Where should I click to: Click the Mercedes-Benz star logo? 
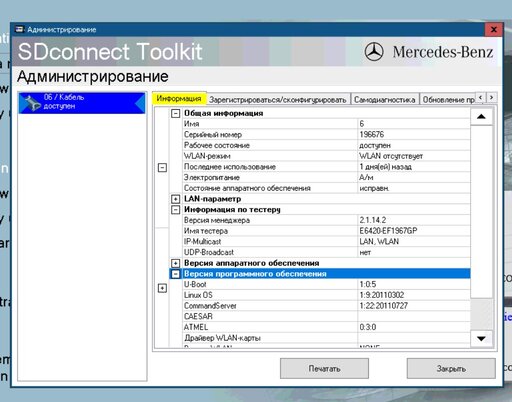(x=374, y=52)
